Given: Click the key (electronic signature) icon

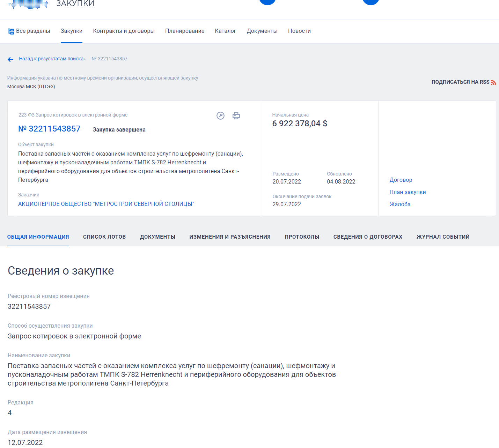Looking at the screenshot, I should [x=220, y=116].
